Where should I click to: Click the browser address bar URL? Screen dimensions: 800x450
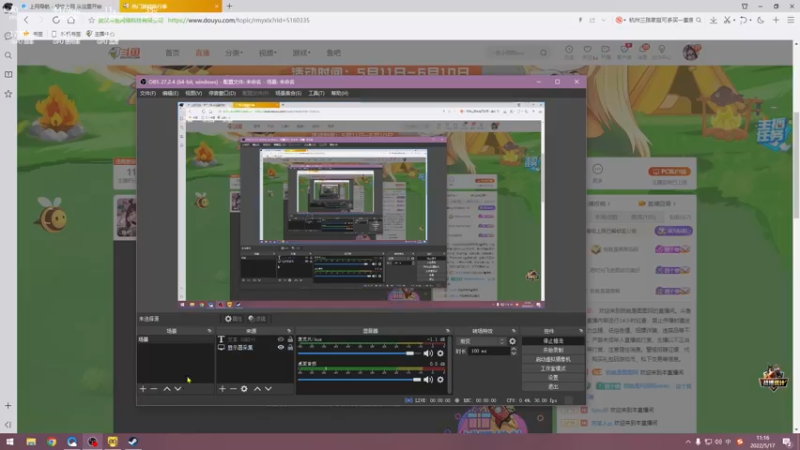tap(238, 20)
